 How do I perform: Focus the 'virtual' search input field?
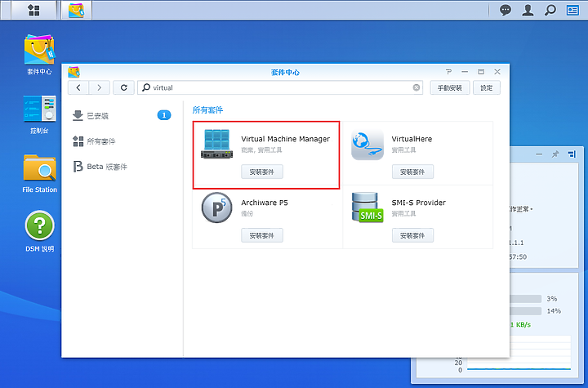coord(280,87)
